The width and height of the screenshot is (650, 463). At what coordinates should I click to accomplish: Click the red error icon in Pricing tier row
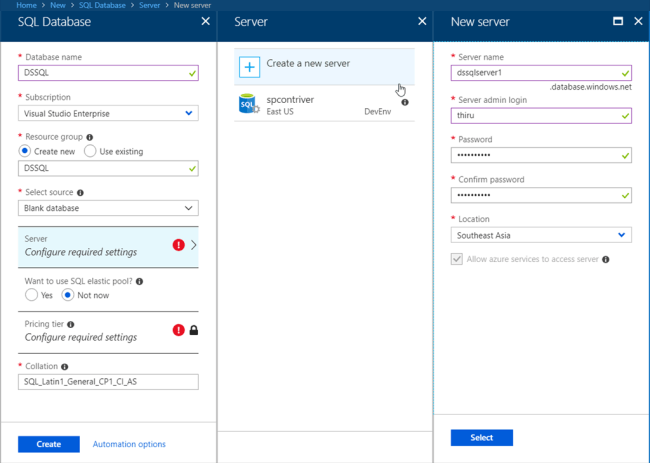(179, 330)
